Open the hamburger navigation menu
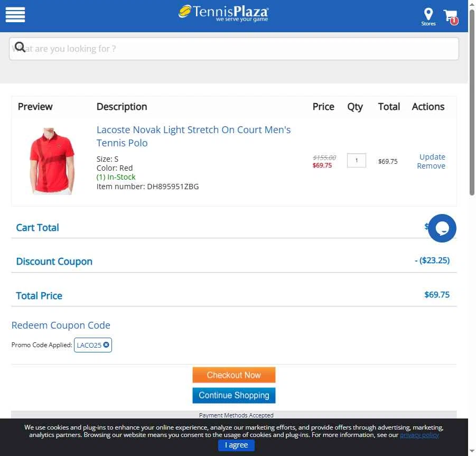476x456 pixels. coord(15,14)
